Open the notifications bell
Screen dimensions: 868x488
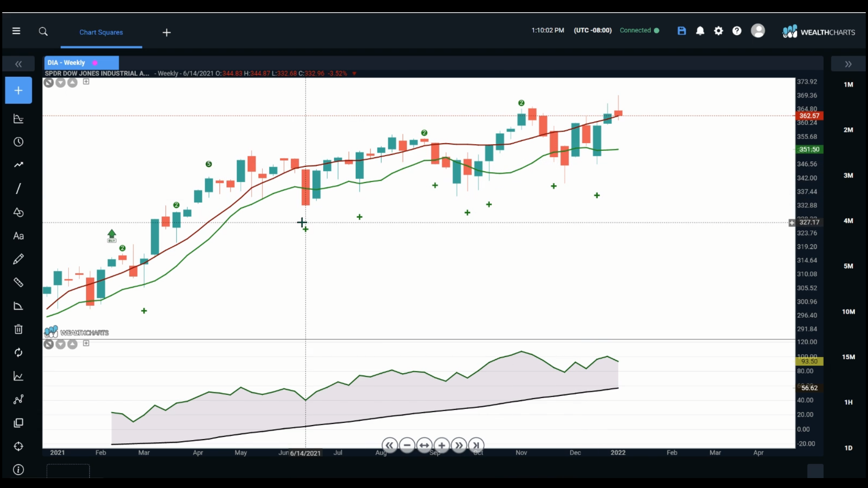click(x=700, y=31)
